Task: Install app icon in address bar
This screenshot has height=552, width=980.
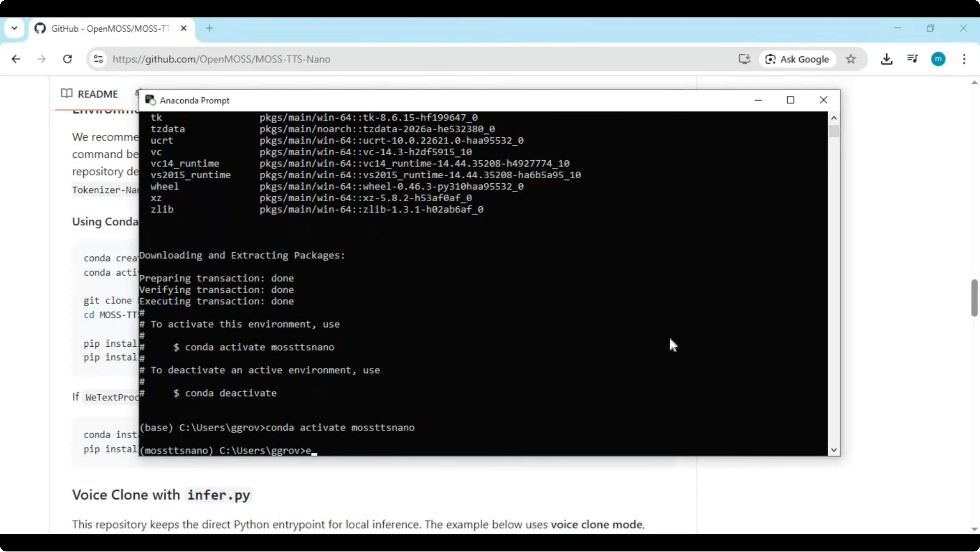Action: coord(744,59)
